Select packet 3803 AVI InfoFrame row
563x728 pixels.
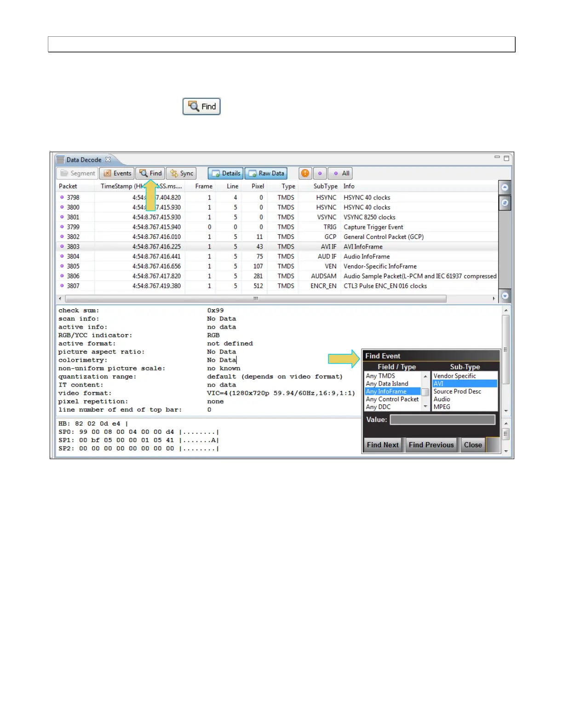277,247
